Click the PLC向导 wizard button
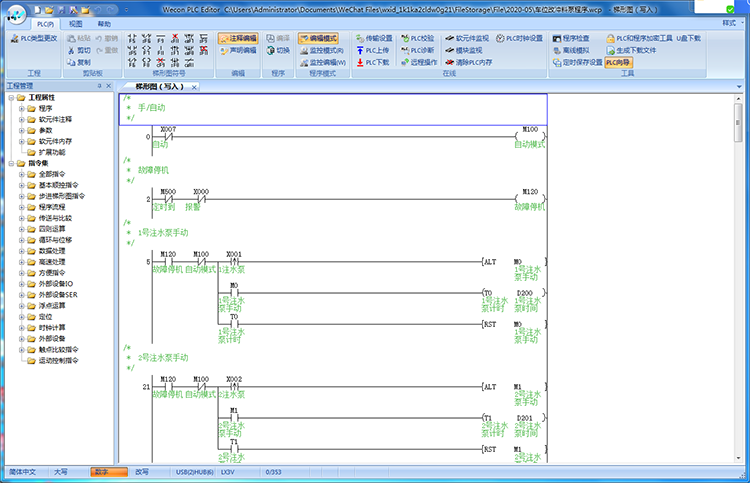The width and height of the screenshot is (750, 483). point(618,62)
